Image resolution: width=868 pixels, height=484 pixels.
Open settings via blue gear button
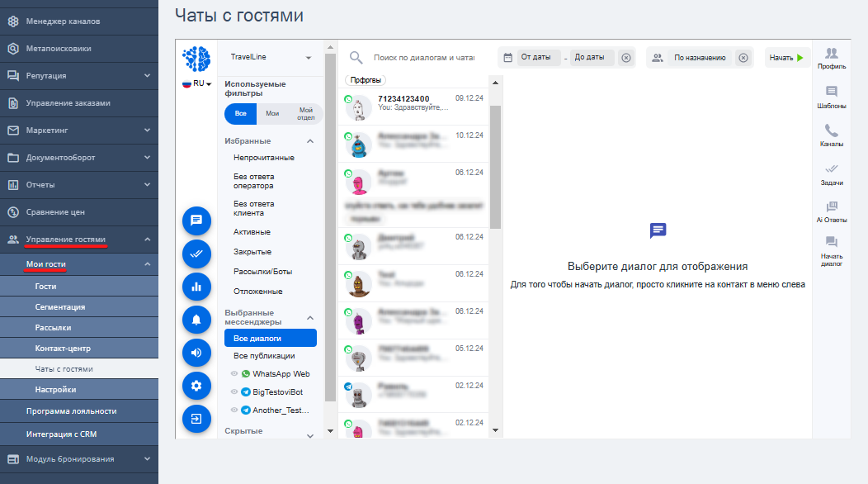coord(196,386)
